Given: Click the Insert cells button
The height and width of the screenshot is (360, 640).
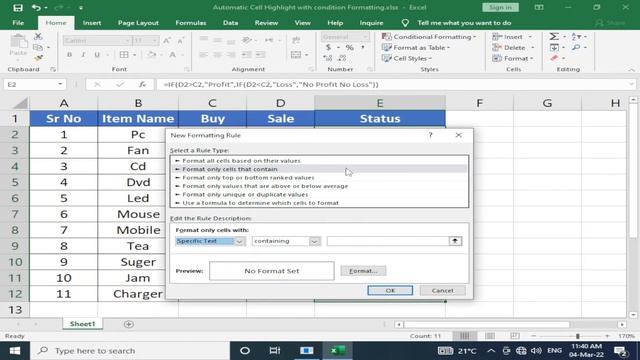Looking at the screenshot, I should click(x=508, y=37).
